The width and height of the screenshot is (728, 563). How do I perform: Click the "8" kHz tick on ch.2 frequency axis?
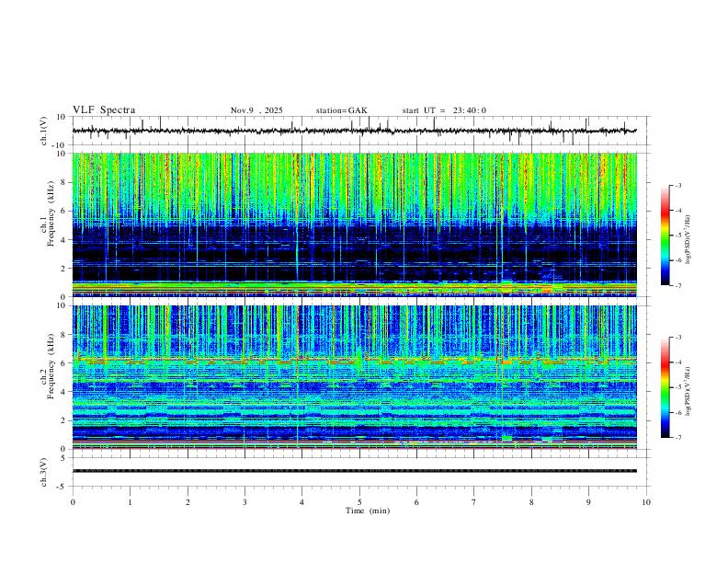[x=64, y=335]
